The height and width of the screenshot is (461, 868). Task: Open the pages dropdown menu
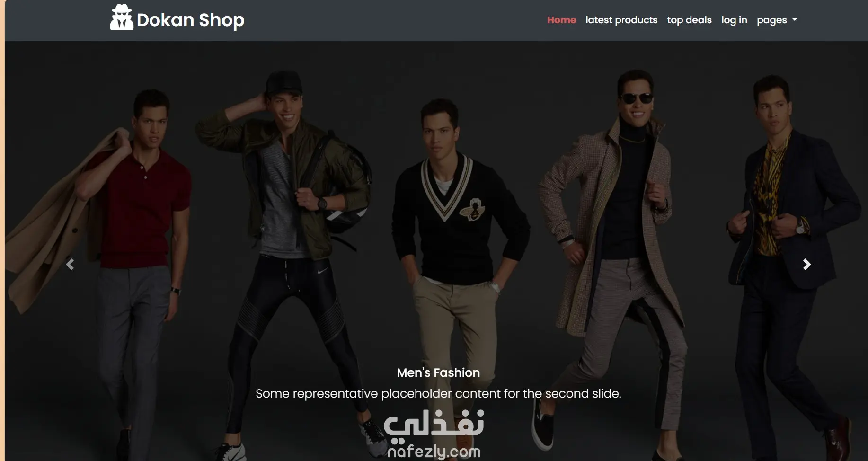(x=777, y=20)
